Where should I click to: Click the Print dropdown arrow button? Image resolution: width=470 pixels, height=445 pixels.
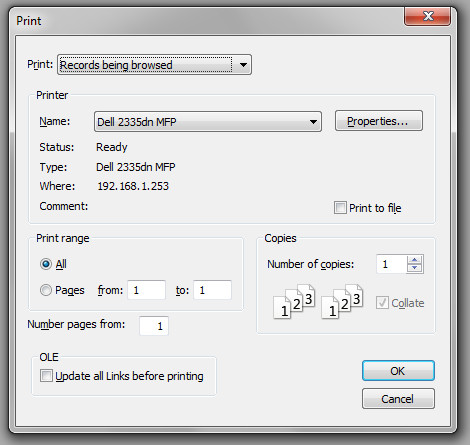tap(243, 65)
